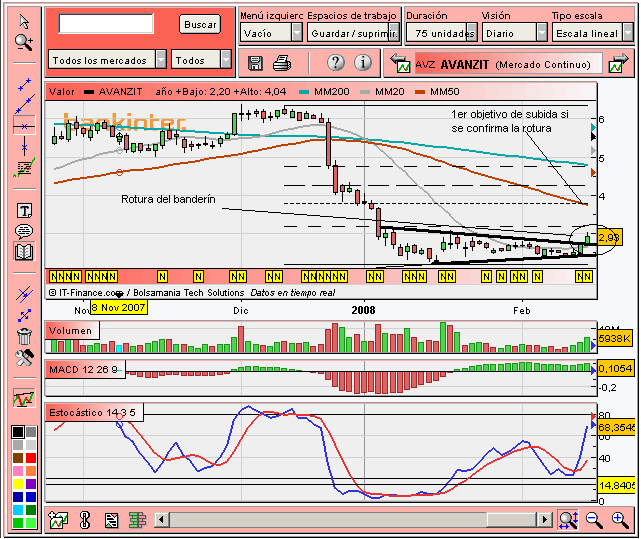The width and height of the screenshot is (641, 539).
Task: Select the text T annotation tool
Action: click(24, 211)
